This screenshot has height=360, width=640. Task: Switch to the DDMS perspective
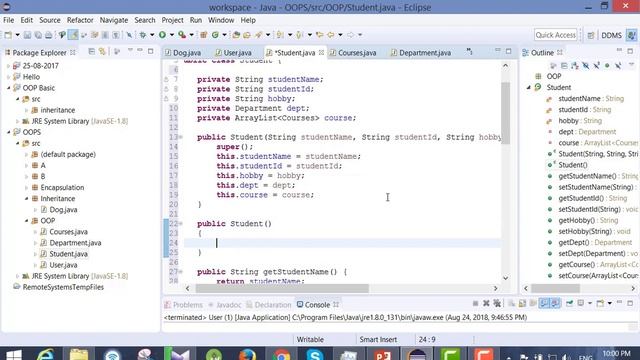tap(611, 36)
